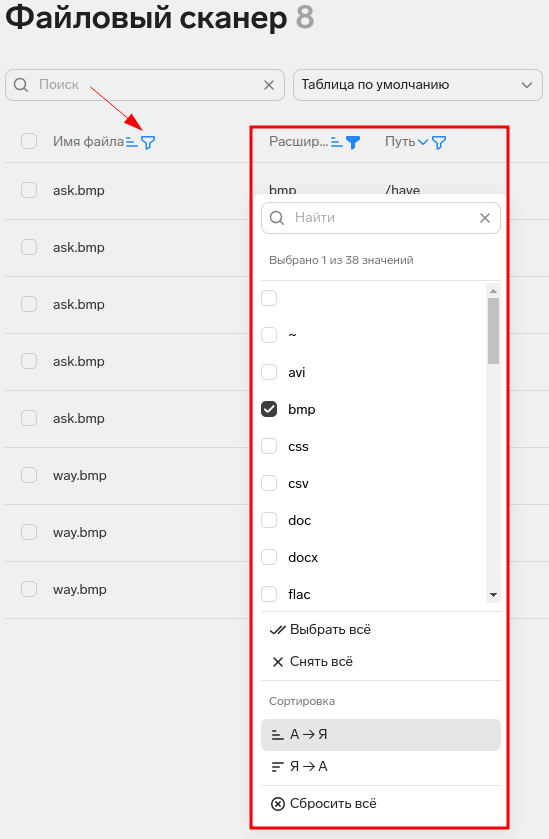Check the blank-value checkbox in the filter list

pyautogui.click(x=269, y=298)
